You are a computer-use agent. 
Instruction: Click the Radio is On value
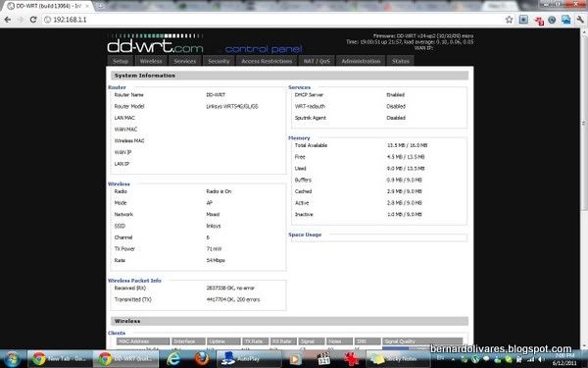tap(219, 191)
